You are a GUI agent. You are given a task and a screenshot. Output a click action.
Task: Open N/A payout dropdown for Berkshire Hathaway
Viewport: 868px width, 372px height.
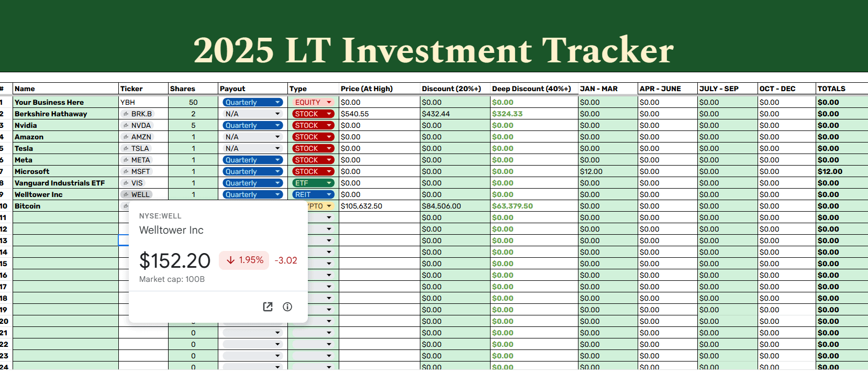pos(253,114)
